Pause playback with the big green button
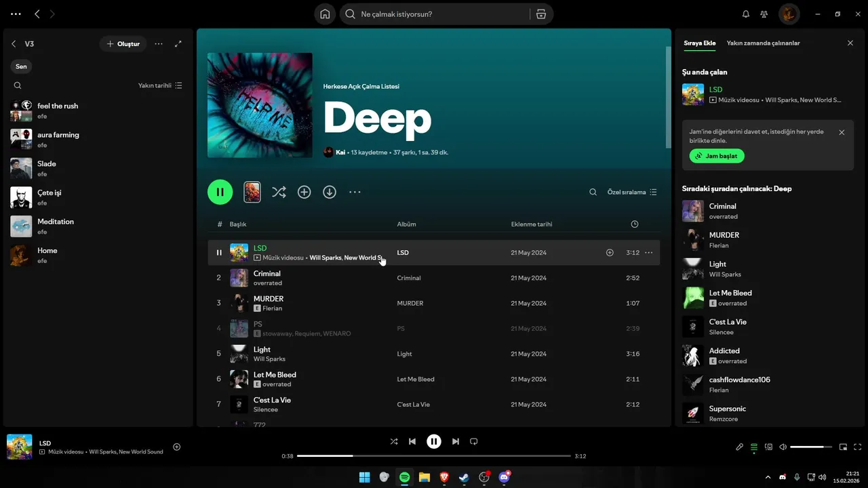 coord(220,192)
